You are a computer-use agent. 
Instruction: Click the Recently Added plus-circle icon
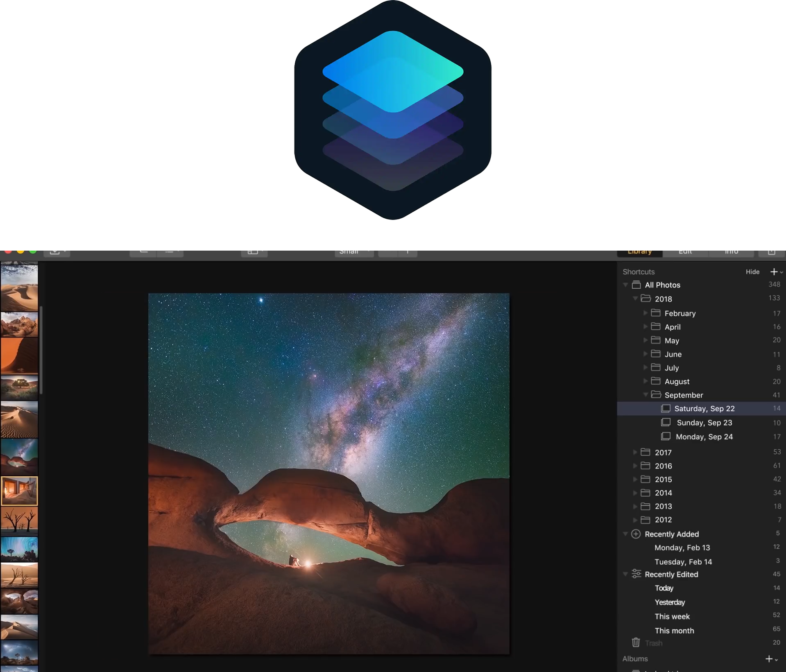click(636, 534)
